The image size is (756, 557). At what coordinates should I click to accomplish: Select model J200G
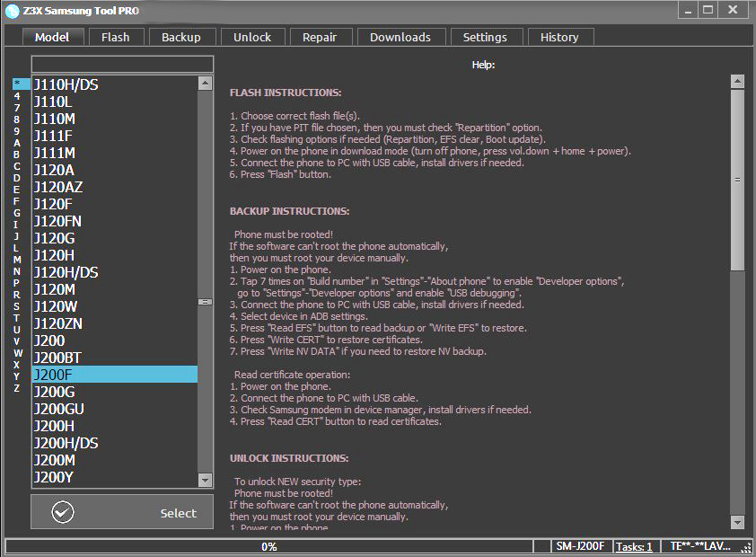(x=115, y=392)
